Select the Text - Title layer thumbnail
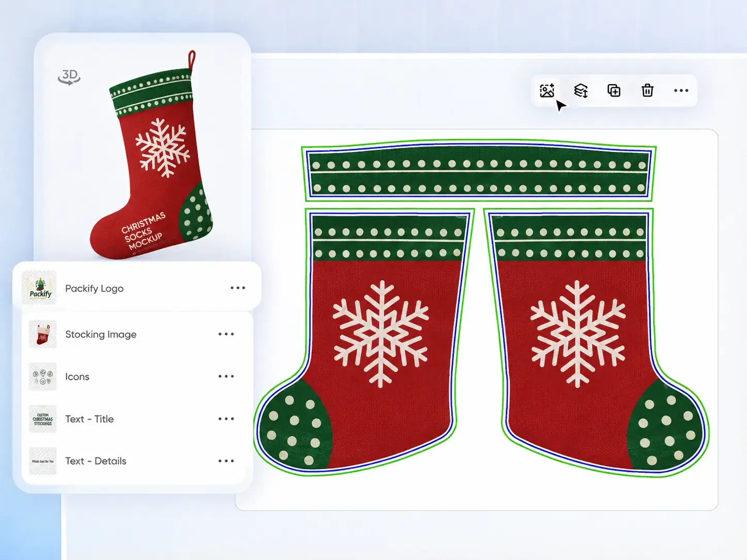 (x=43, y=419)
